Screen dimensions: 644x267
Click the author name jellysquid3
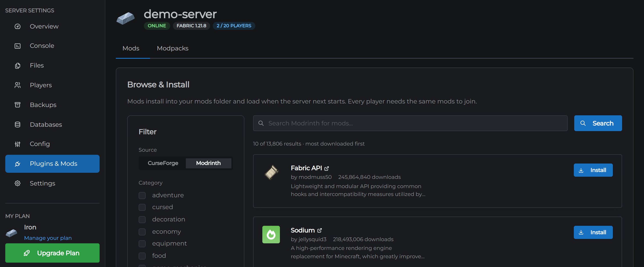click(312, 239)
